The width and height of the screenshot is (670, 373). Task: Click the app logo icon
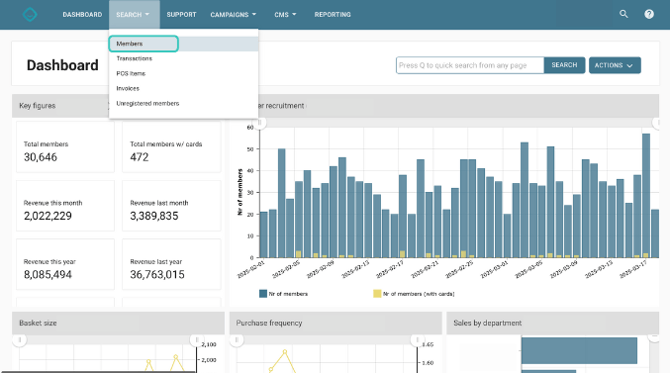pos(30,15)
